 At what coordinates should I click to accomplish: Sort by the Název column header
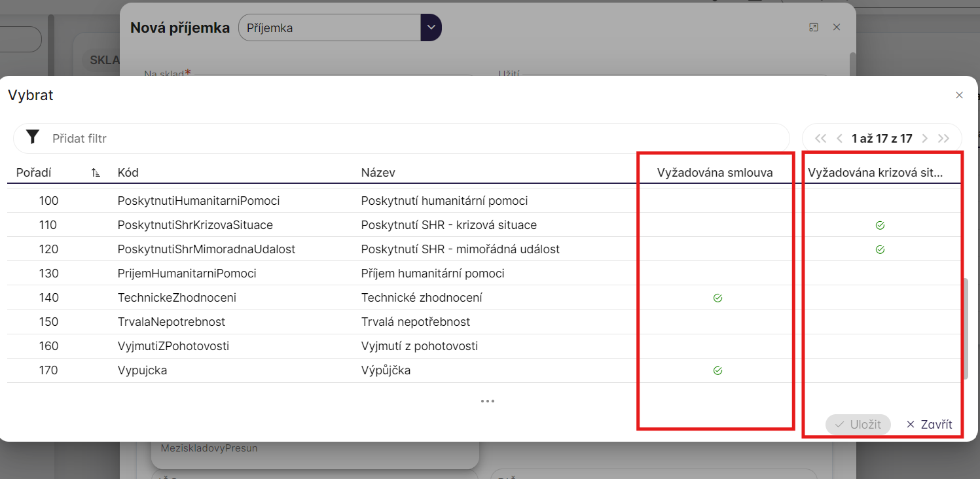[x=378, y=173]
